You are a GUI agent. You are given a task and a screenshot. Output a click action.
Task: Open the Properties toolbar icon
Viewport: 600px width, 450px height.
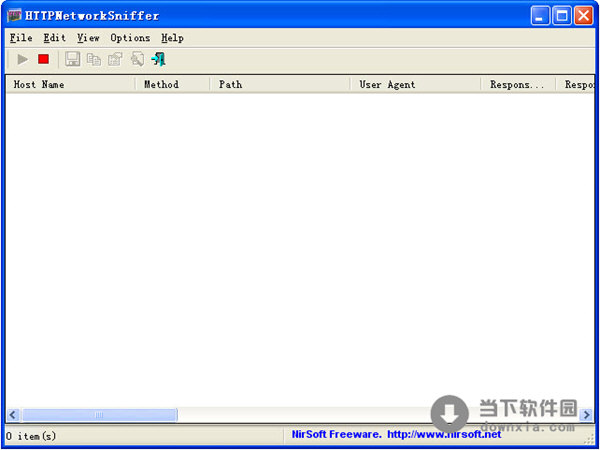115,59
